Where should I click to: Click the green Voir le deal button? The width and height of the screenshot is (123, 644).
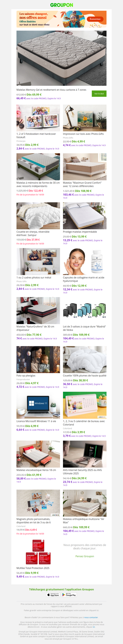(99, 94)
